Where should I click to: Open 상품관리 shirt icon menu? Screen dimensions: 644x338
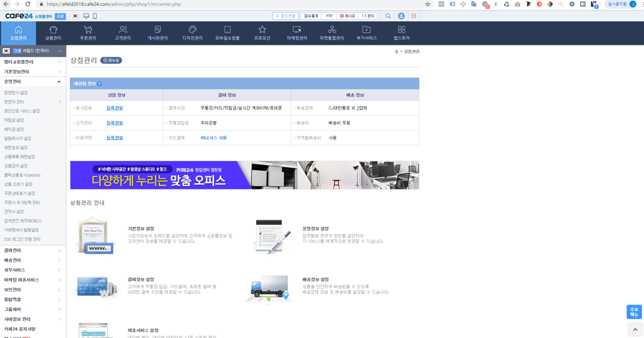(53, 33)
